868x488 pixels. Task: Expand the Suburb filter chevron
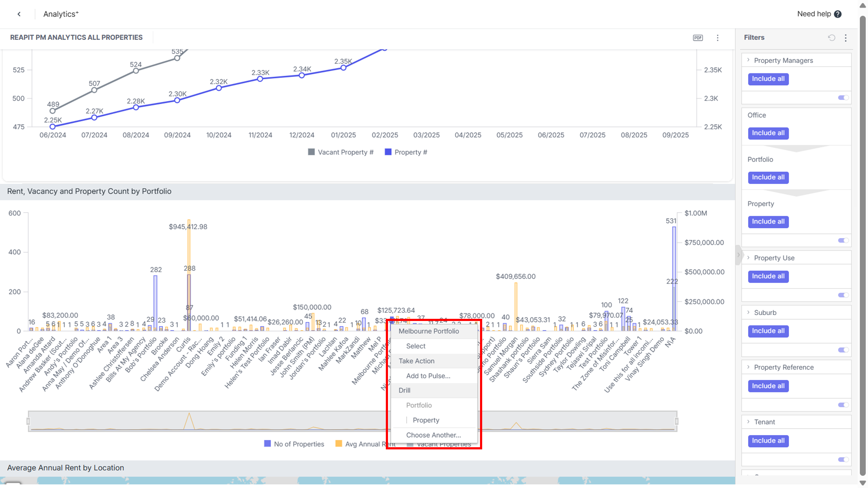749,312
